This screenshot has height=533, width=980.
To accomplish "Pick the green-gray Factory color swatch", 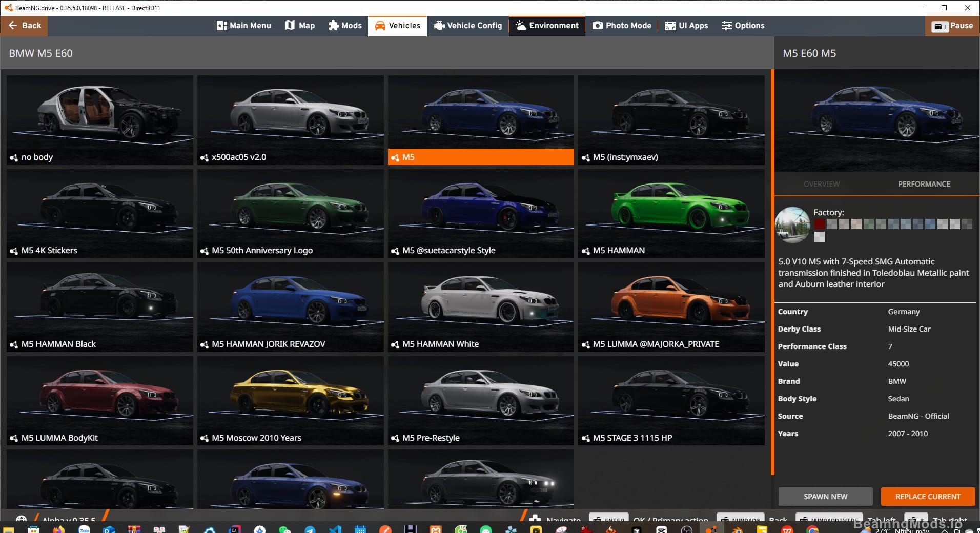I will (869, 224).
